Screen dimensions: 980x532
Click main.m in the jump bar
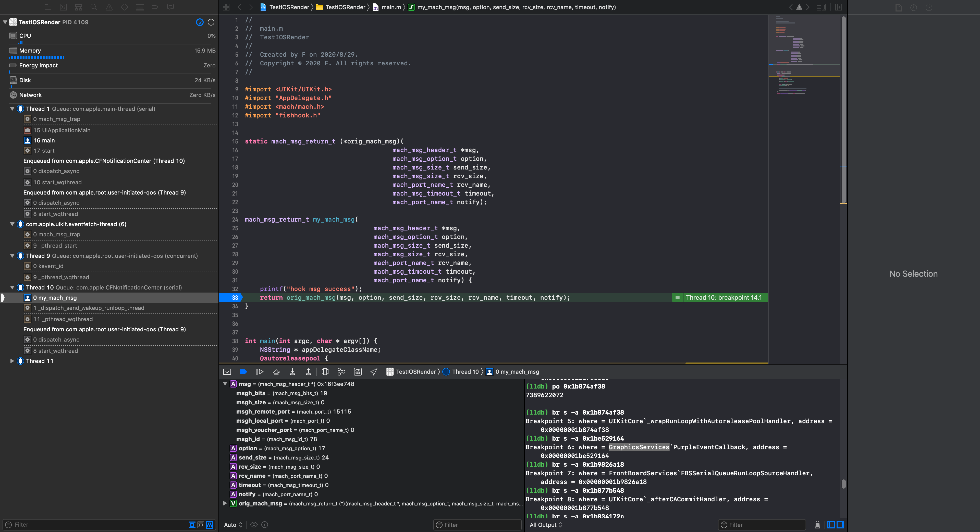click(387, 7)
